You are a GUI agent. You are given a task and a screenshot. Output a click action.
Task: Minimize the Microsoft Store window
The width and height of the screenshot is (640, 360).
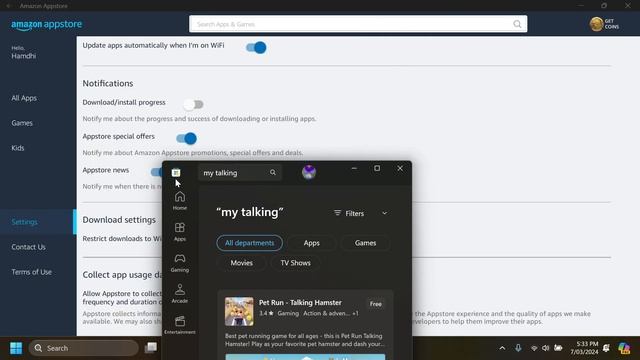click(x=354, y=168)
